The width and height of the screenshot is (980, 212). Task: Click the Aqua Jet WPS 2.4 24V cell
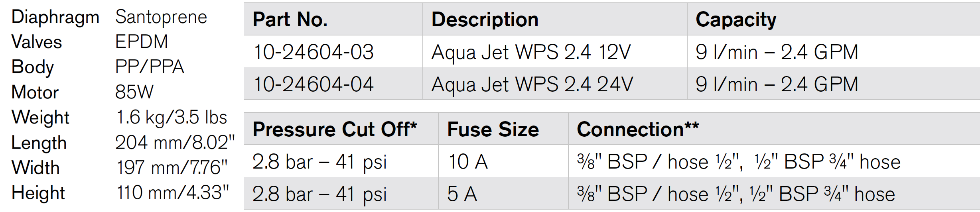click(532, 84)
